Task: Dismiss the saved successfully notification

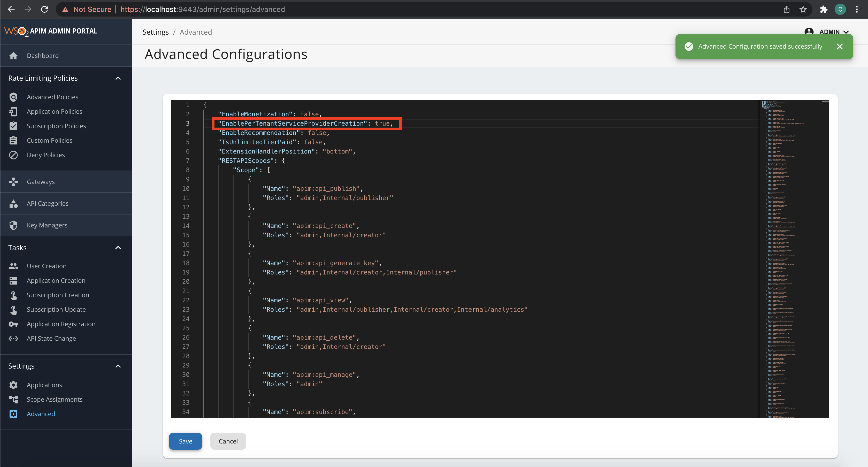Action: [x=840, y=47]
